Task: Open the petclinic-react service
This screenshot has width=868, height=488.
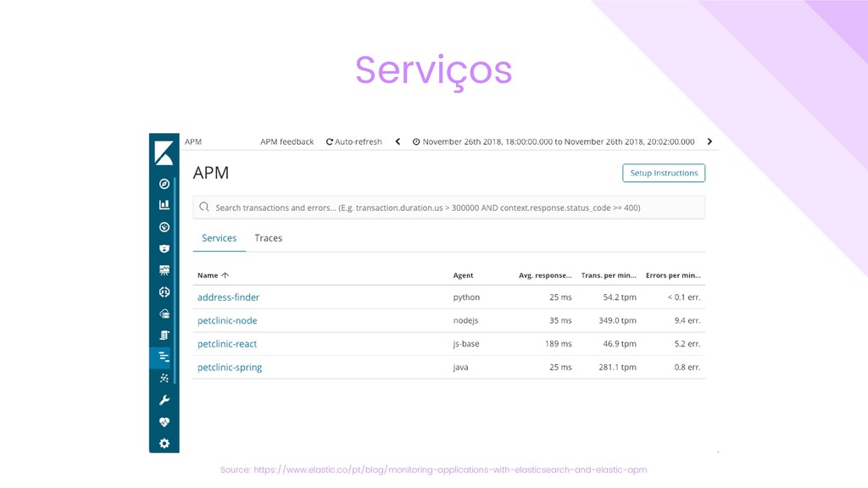Action: 227,344
